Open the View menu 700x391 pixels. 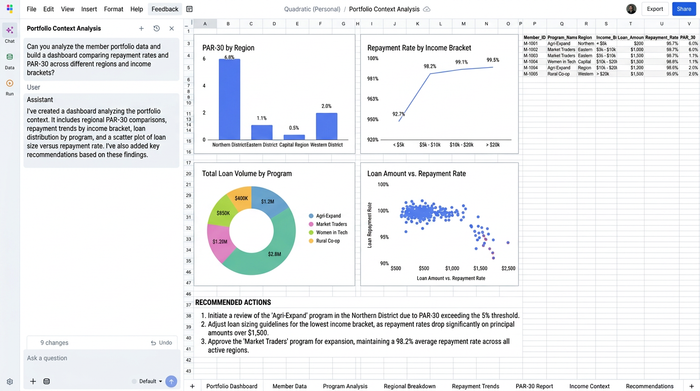coord(67,9)
